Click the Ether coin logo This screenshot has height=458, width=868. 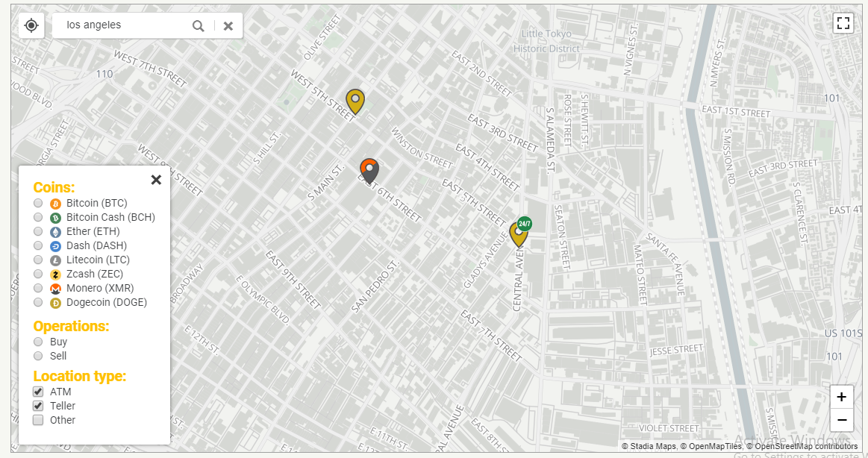click(x=55, y=232)
